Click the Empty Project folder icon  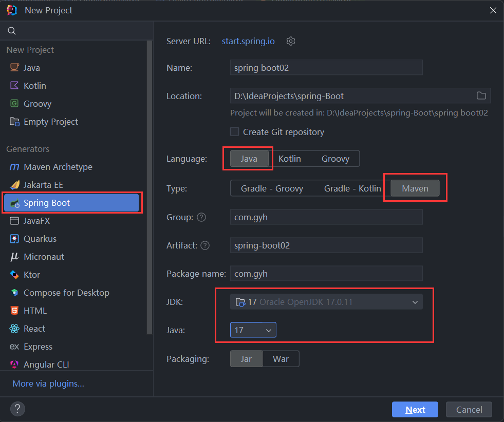[14, 121]
